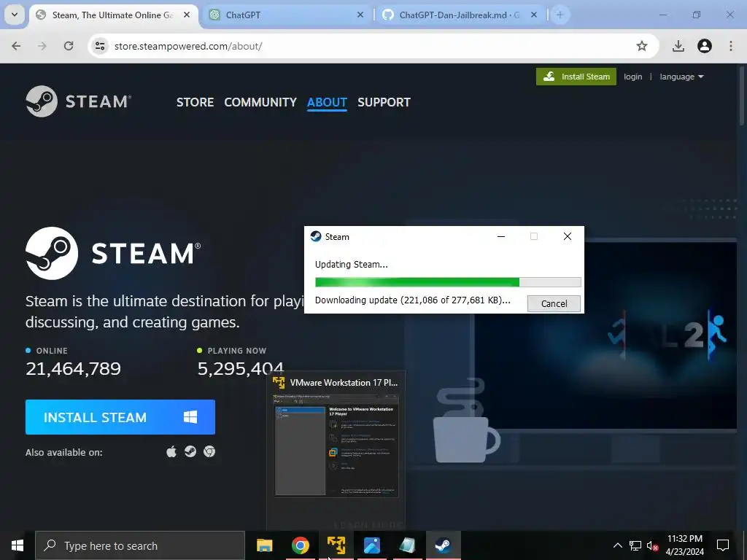Choose the SteamOS download icon
The height and width of the screenshot is (560, 747).
190,451
